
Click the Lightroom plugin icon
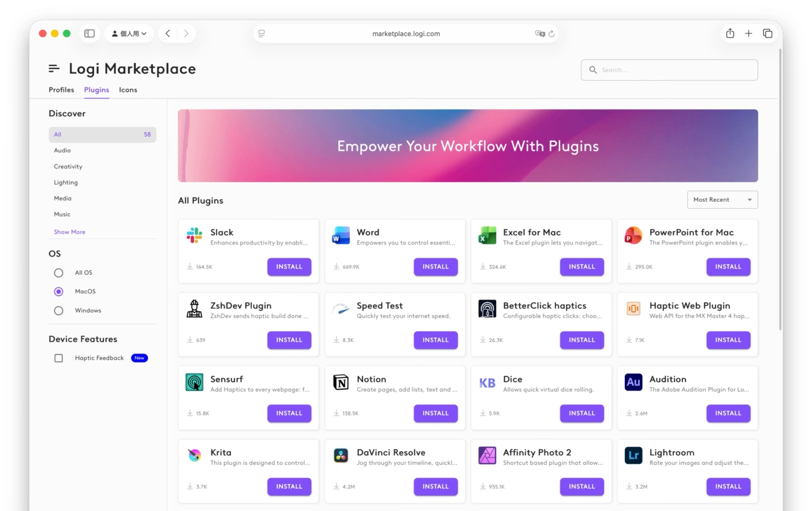pos(633,456)
